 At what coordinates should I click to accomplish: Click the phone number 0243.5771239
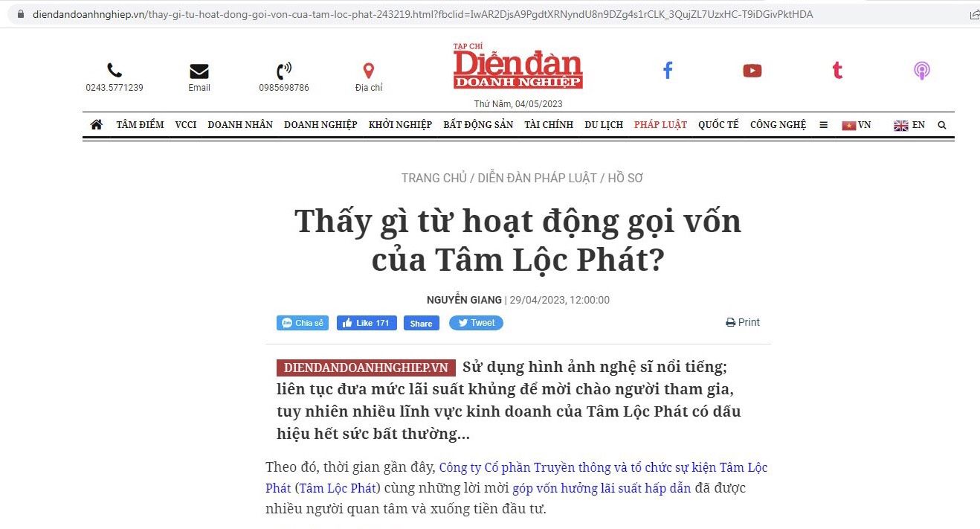[115, 88]
